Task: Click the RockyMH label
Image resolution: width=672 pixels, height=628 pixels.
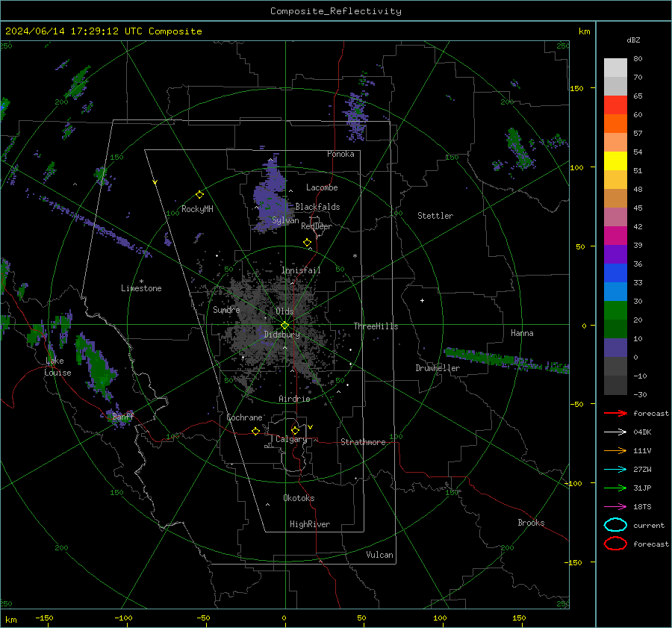Action: (197, 209)
